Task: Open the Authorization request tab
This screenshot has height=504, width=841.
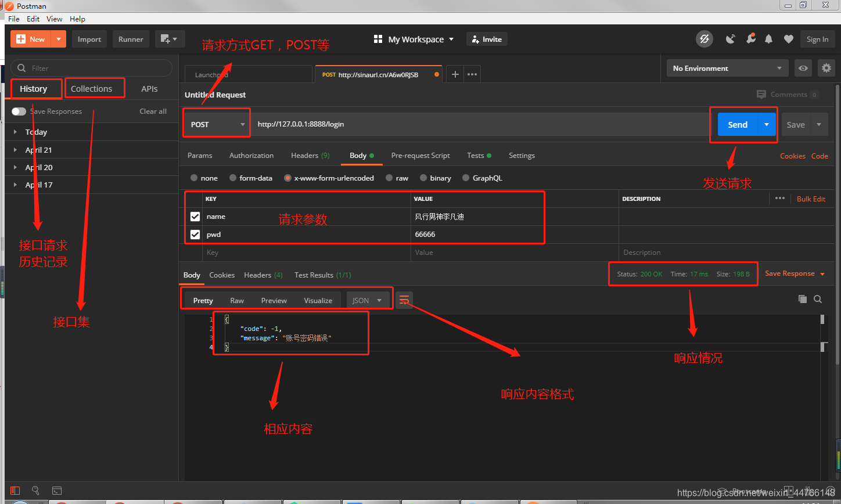Action: point(251,156)
